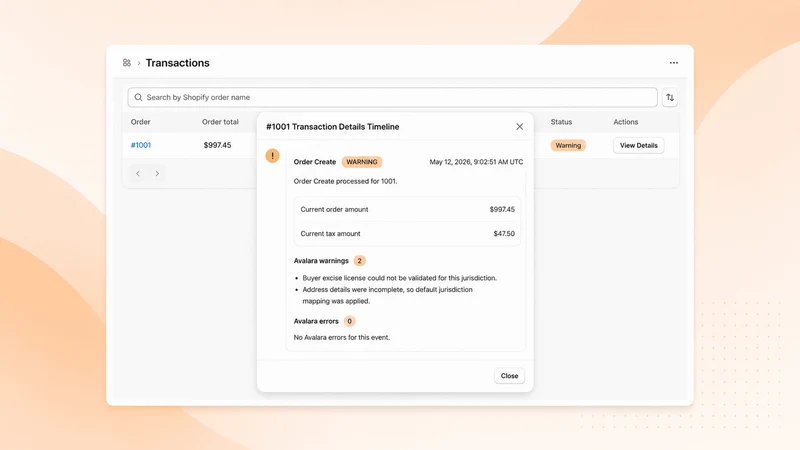Click the Avalara errors count badge 0
This screenshot has height=450, width=800.
349,321
